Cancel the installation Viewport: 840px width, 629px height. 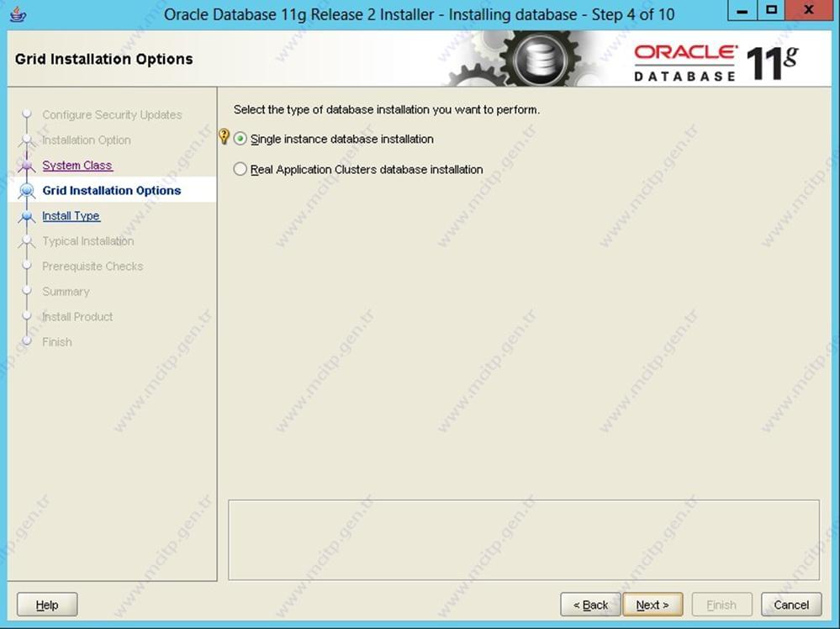coord(791,605)
